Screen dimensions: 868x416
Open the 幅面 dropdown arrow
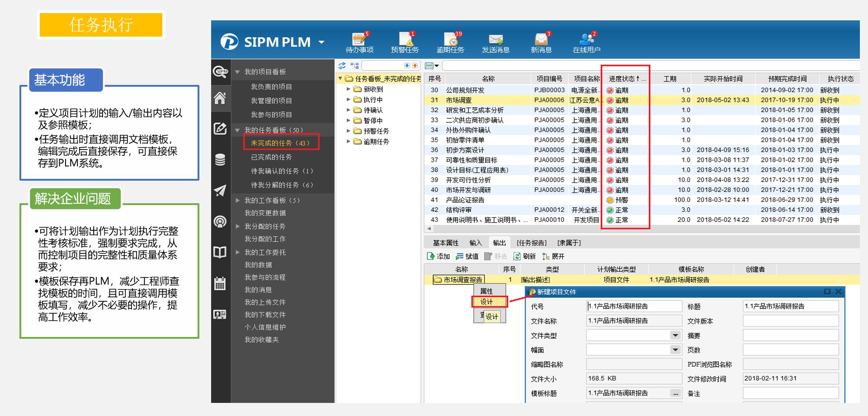tap(675, 350)
